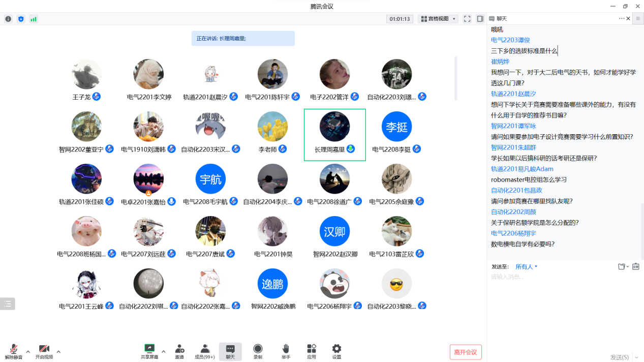Expand audio options arrow beside 解除静音
The height and width of the screenshot is (362, 644).
pos(28,351)
